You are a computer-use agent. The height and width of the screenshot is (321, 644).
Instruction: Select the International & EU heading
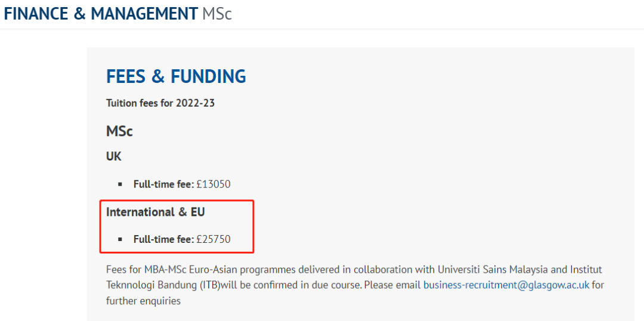coord(155,212)
